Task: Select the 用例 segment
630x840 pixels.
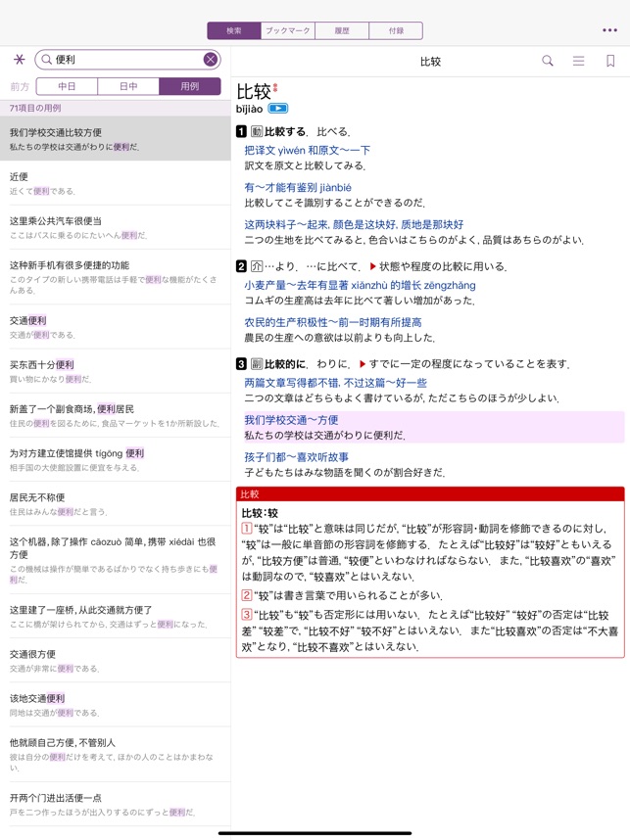Action: tap(190, 86)
